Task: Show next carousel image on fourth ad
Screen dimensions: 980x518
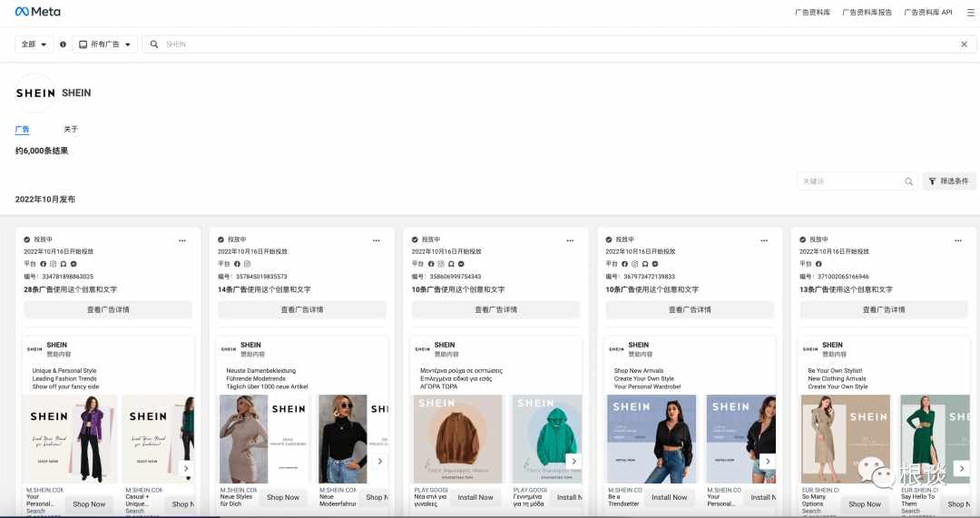Action: 768,461
